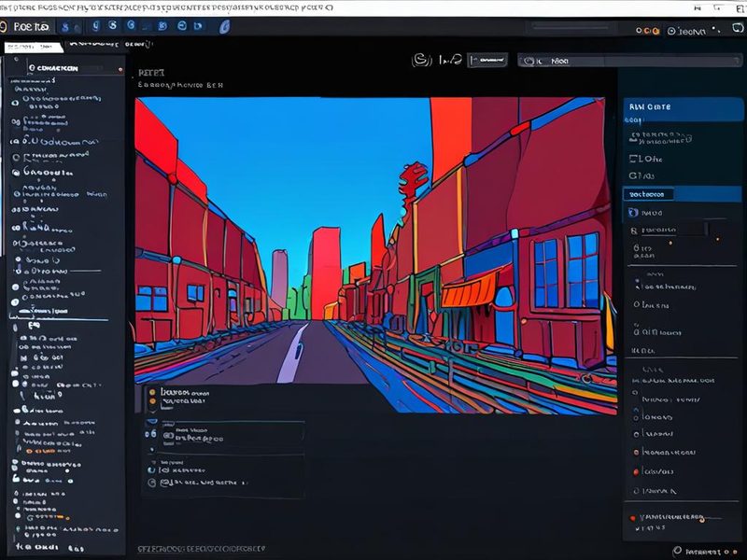
Task: Click the magnifier icon inside the search field
Action: click(x=529, y=61)
